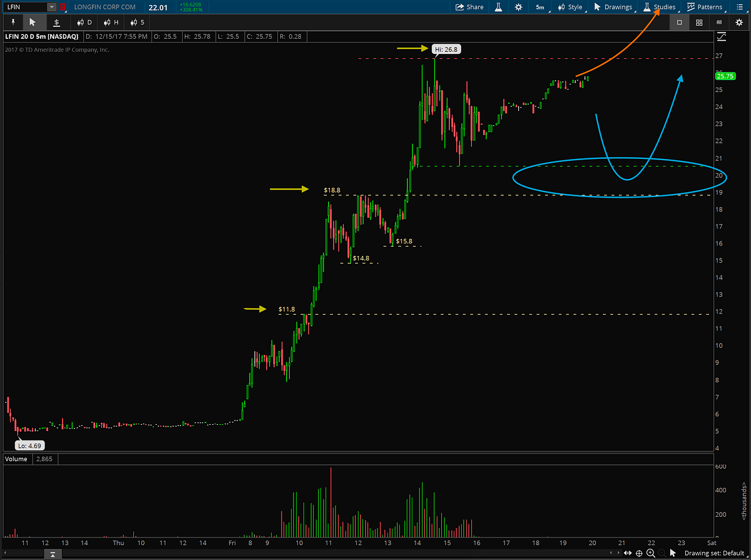Click the flask quick-study icon
Screen dimensions: 751x560
(x=499, y=6)
